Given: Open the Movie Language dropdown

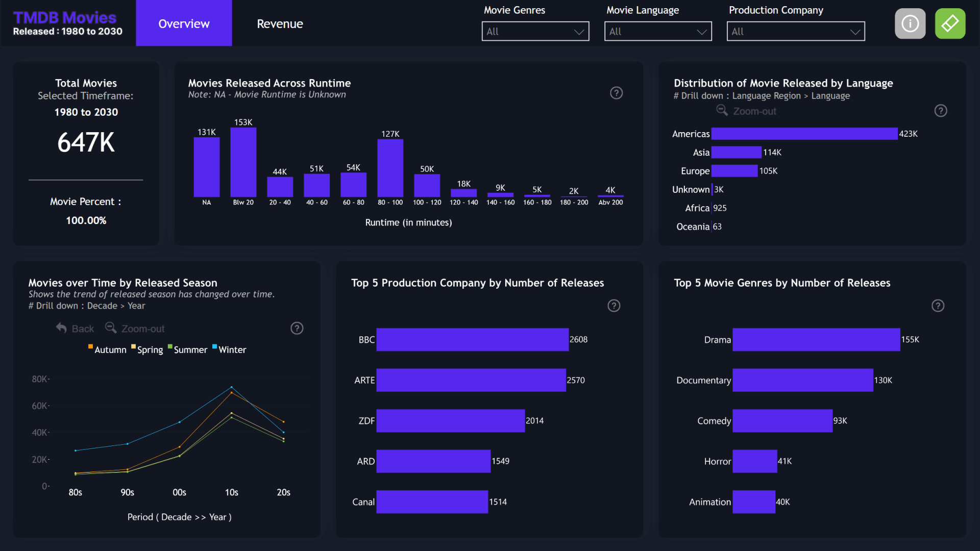Looking at the screenshot, I should pyautogui.click(x=657, y=31).
